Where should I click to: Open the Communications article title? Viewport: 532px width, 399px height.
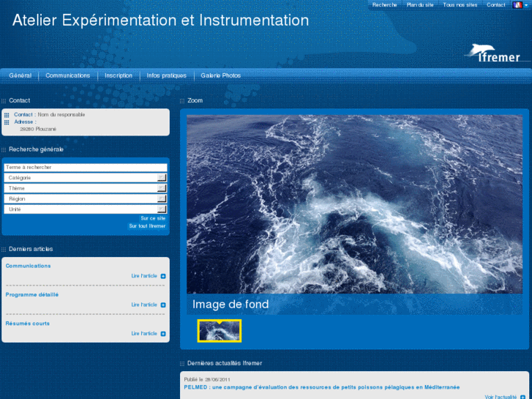(28, 266)
